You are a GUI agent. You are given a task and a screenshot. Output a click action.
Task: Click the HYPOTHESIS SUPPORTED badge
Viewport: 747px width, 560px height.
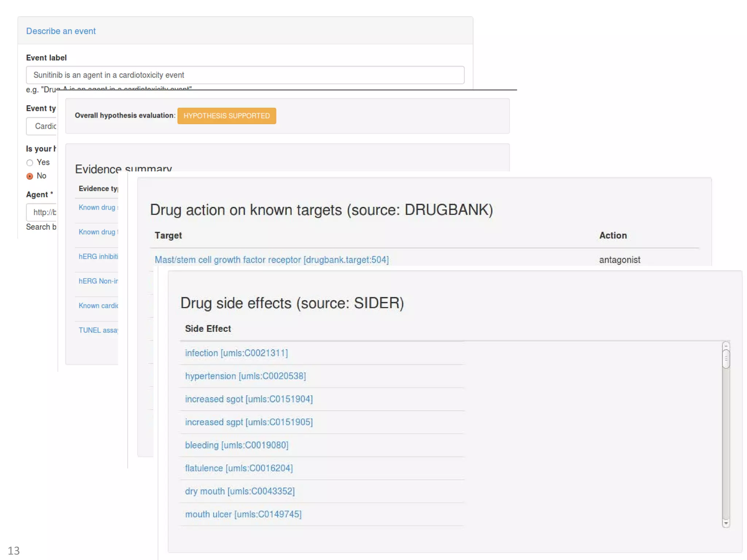tap(227, 116)
